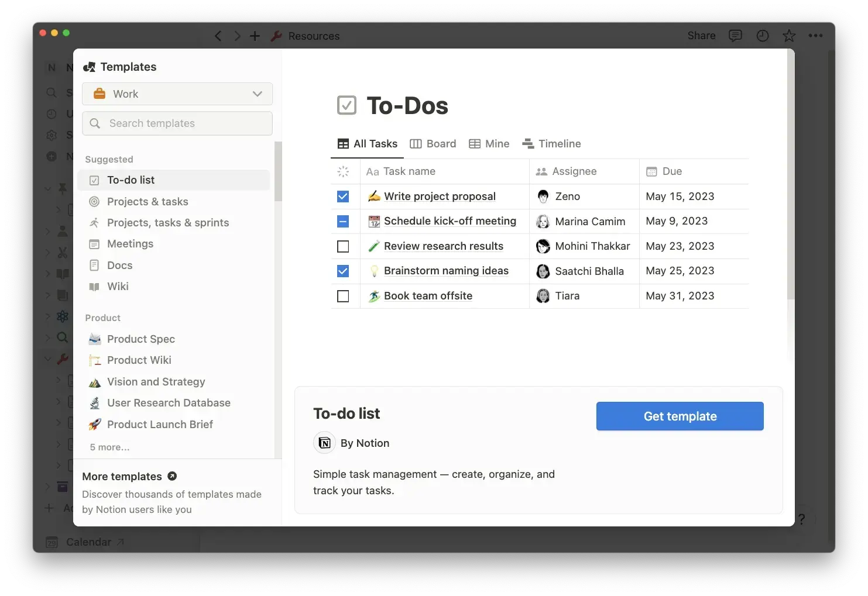Open the Product Spec template
The width and height of the screenshot is (868, 596).
tap(140, 339)
